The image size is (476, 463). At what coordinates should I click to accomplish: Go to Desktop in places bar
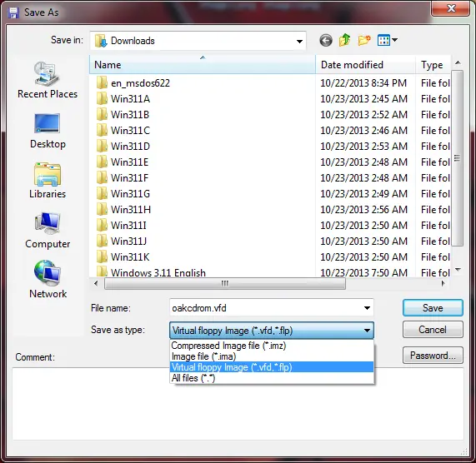click(x=48, y=131)
